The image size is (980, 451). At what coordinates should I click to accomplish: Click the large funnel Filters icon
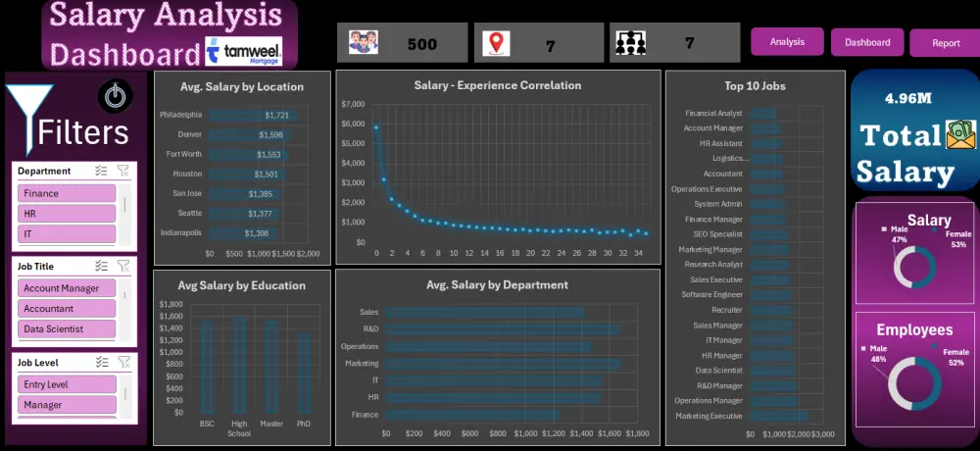(29, 119)
